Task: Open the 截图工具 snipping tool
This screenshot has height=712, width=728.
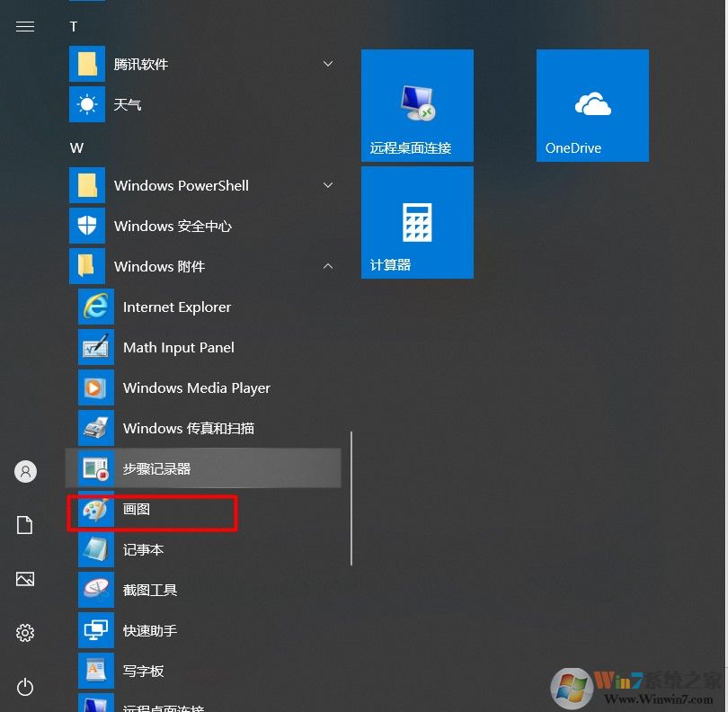Action: 149,590
